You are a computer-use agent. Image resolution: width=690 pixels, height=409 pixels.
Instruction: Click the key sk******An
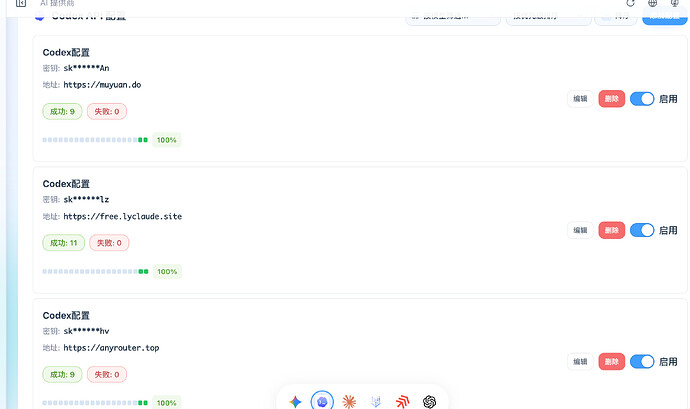(x=86, y=68)
